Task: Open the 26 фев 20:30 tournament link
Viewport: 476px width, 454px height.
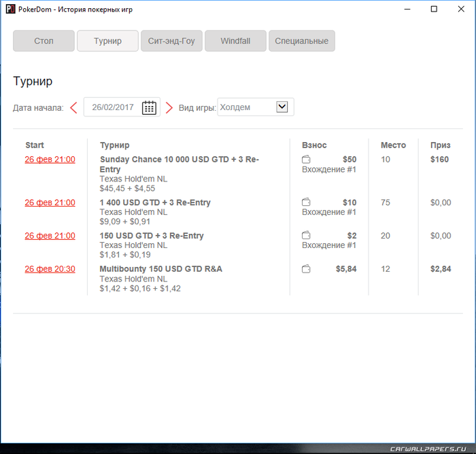Action: pyautogui.click(x=50, y=269)
